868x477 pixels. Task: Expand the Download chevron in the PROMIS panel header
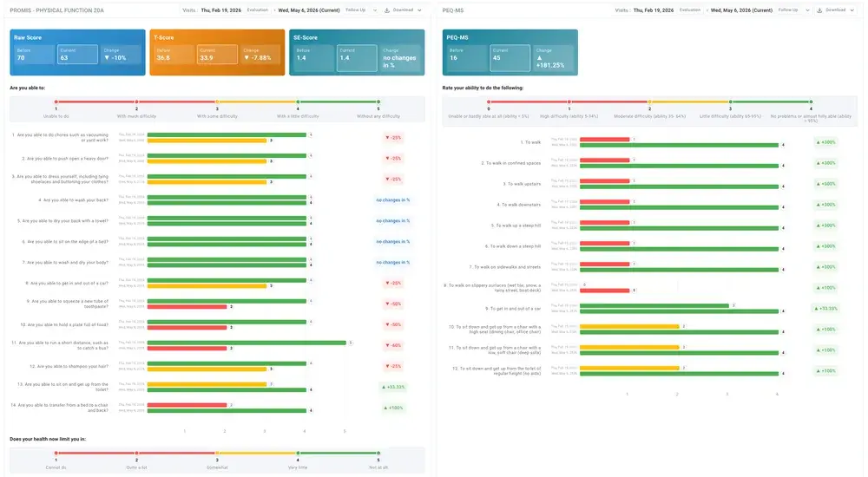419,10
